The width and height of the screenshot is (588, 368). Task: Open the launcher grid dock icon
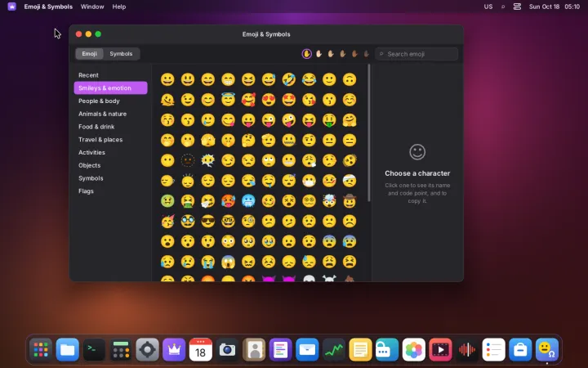(41, 350)
